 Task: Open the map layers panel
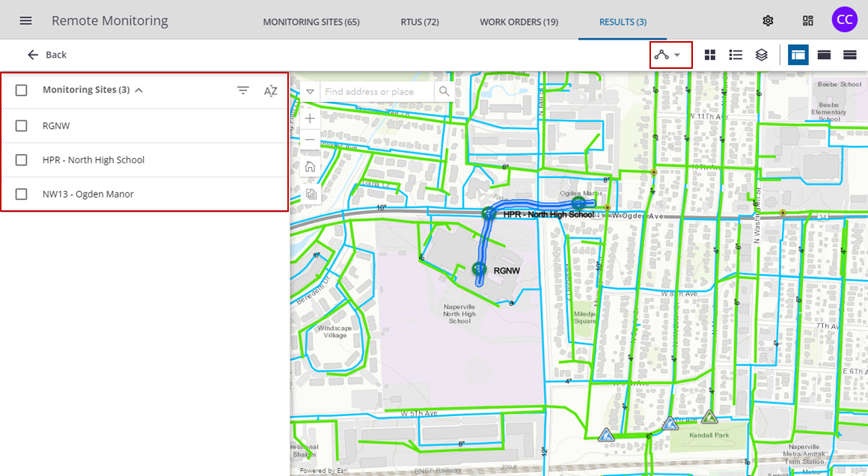pos(761,55)
